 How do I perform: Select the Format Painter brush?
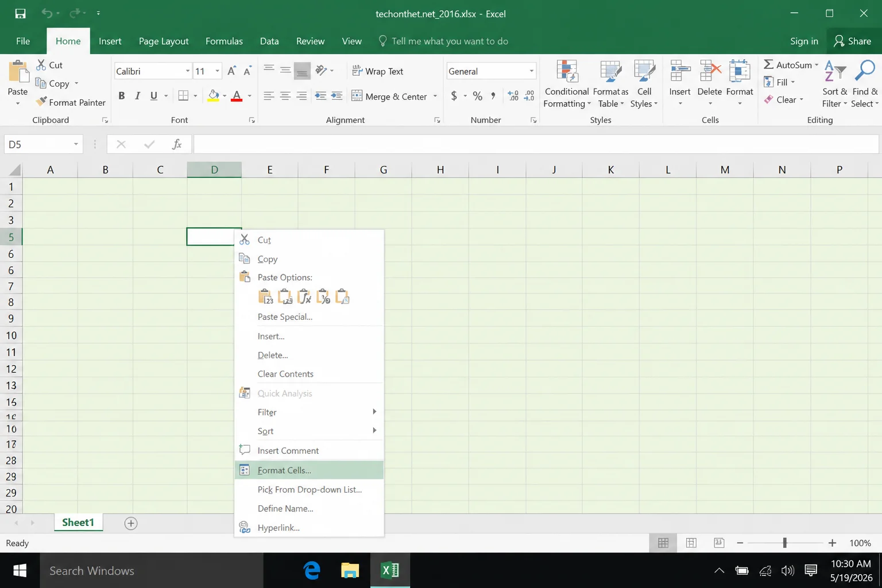[41, 102]
